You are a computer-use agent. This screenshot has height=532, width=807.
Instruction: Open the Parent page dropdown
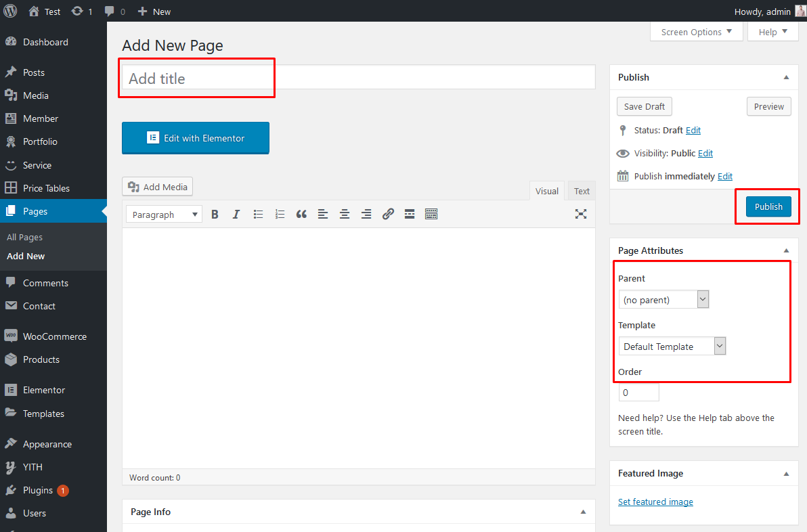tap(663, 299)
